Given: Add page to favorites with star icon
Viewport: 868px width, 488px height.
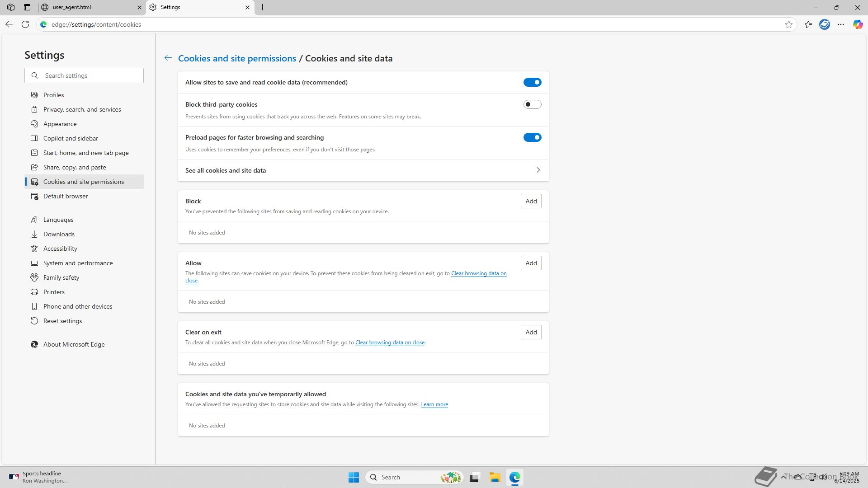Looking at the screenshot, I should [x=789, y=24].
